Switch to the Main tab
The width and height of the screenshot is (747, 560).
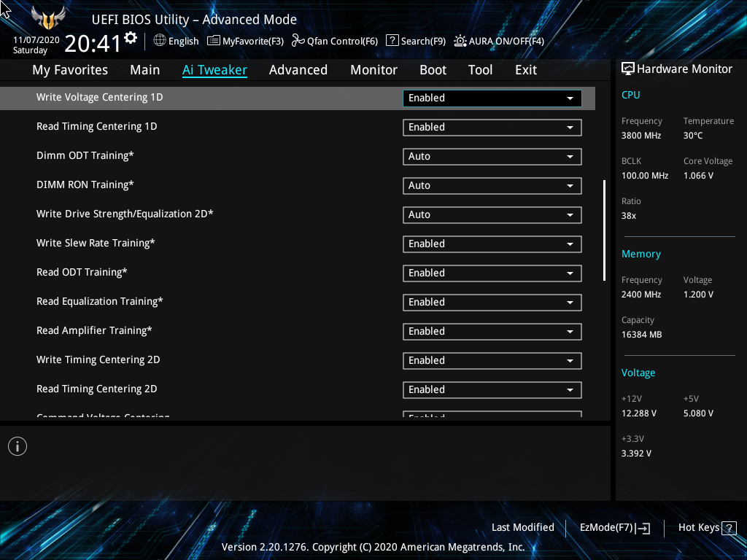[145, 69]
